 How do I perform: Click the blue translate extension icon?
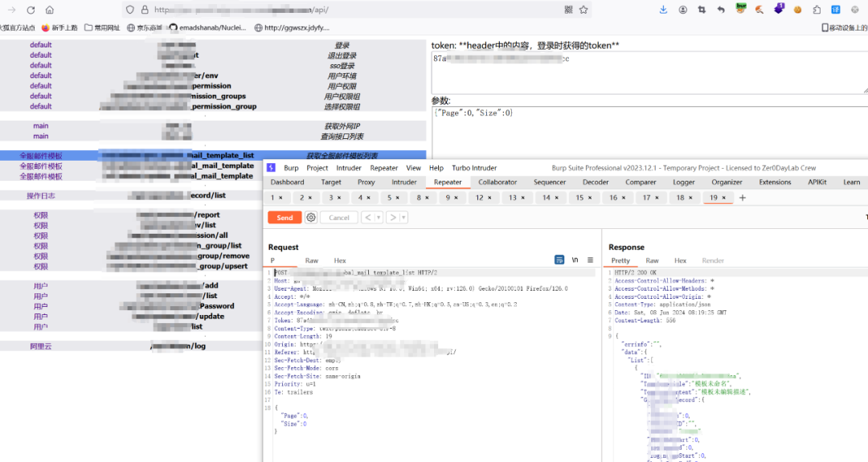pyautogui.click(x=835, y=10)
